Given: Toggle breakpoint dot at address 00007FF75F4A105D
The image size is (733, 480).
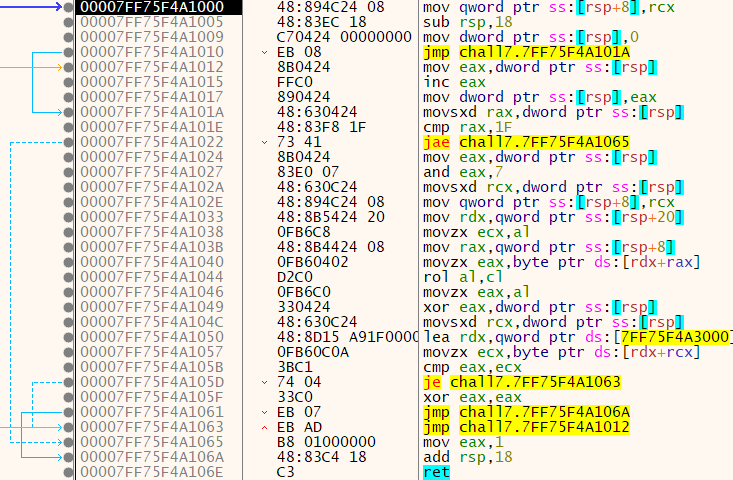Looking at the screenshot, I should pyautogui.click(x=69, y=382).
